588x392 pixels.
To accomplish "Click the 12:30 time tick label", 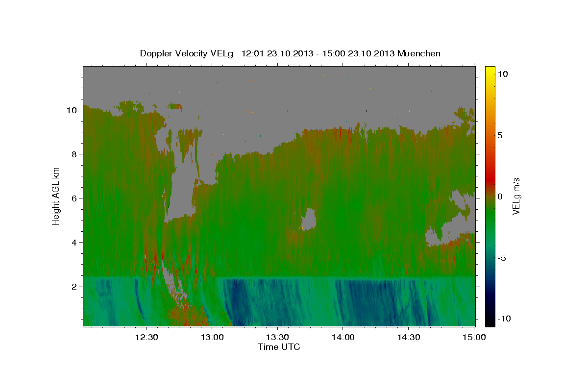I will (x=147, y=337).
